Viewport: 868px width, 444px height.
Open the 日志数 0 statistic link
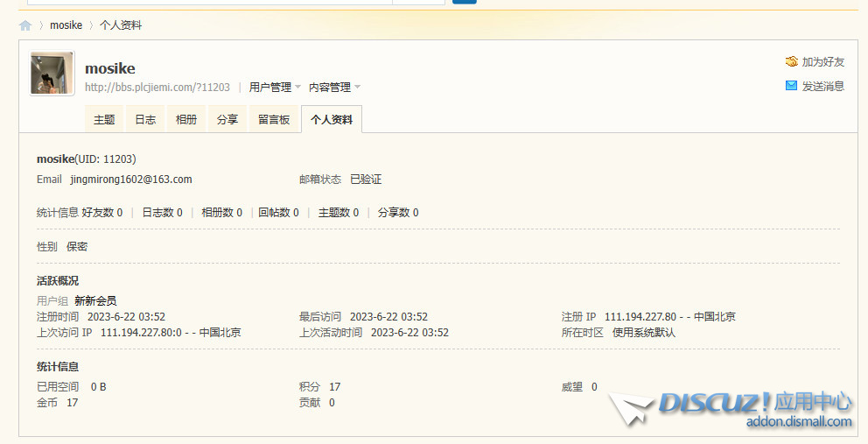pyautogui.click(x=162, y=213)
